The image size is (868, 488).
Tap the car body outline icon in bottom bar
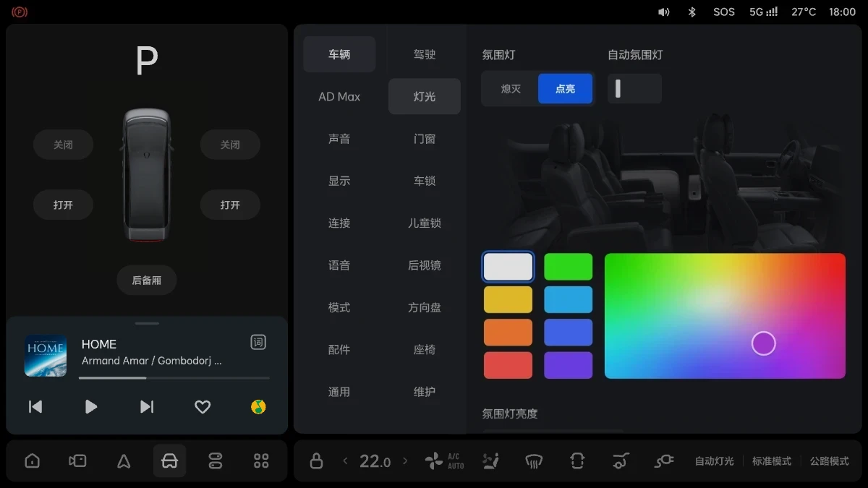pyautogui.click(x=576, y=461)
